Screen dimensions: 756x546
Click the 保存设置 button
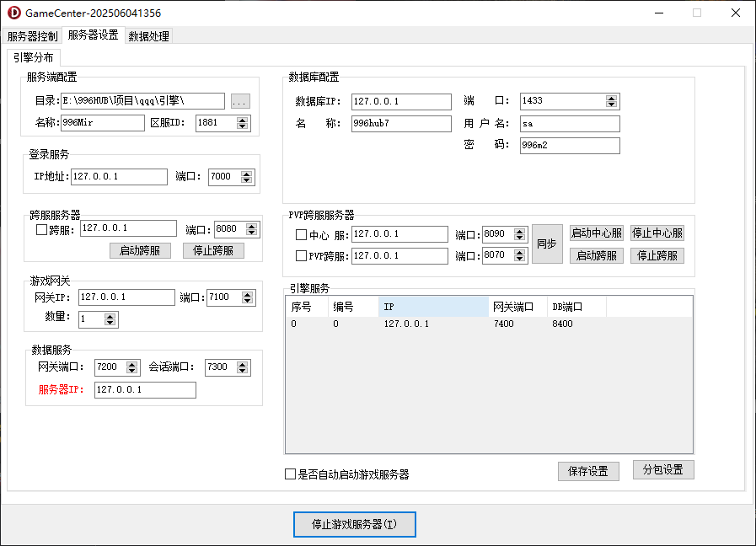pyautogui.click(x=588, y=471)
